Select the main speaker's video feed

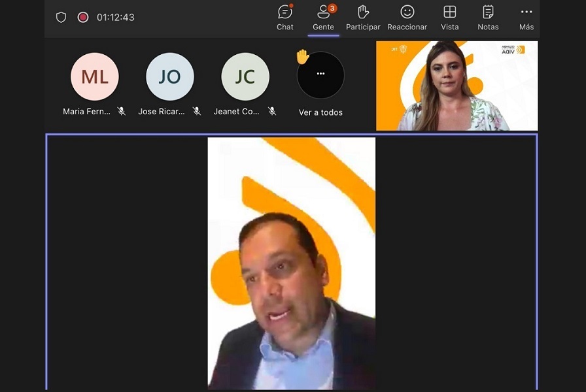point(292,263)
